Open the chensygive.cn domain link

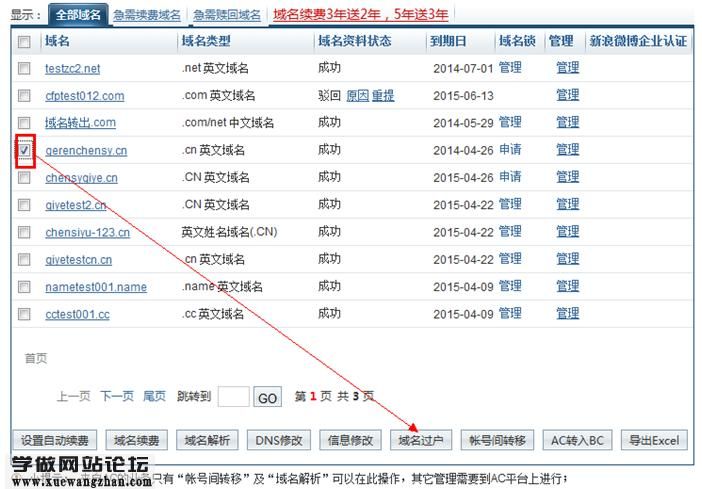coord(81,178)
